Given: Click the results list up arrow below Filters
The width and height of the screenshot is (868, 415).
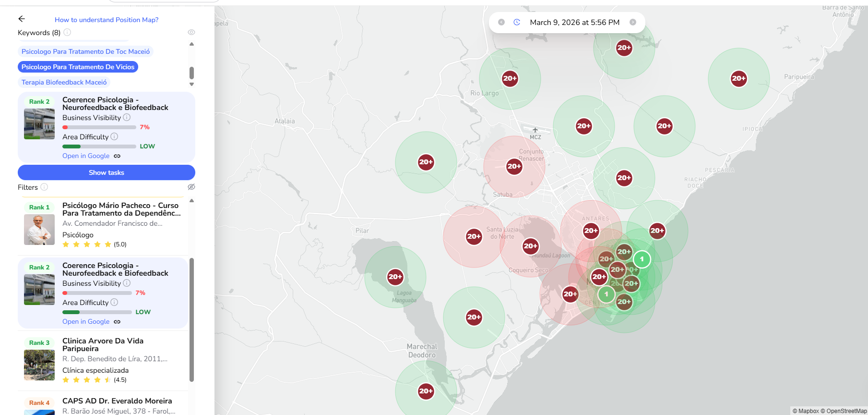Looking at the screenshot, I should 192,200.
